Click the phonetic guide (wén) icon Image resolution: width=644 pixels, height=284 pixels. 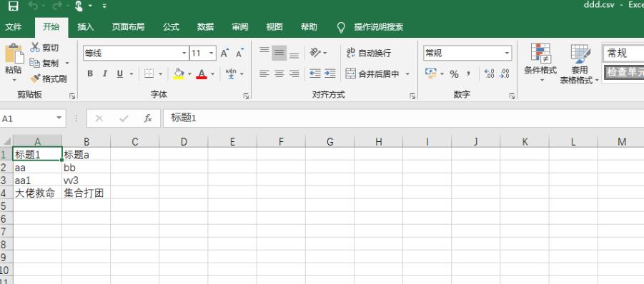click(231, 73)
